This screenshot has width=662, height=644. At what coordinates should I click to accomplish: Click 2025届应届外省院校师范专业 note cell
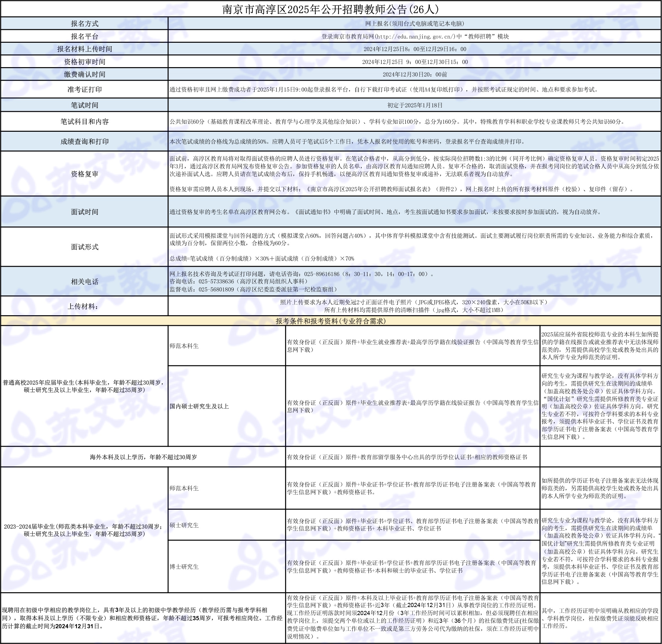[600, 346]
